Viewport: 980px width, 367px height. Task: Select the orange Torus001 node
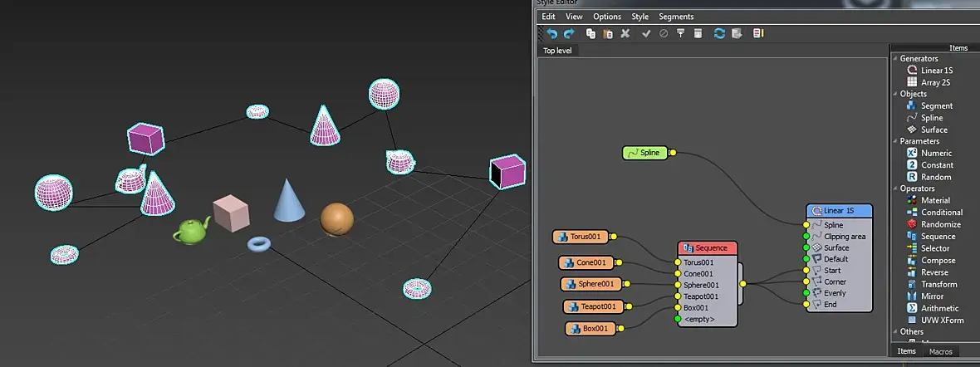[581, 237]
